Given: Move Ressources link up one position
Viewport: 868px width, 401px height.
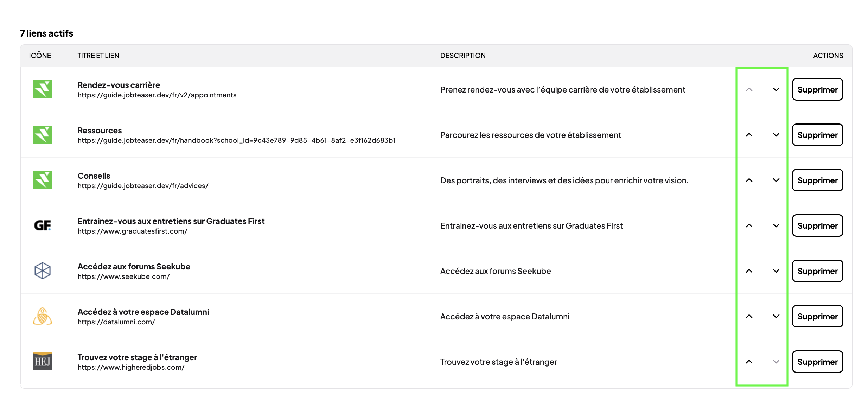Looking at the screenshot, I should coord(749,135).
